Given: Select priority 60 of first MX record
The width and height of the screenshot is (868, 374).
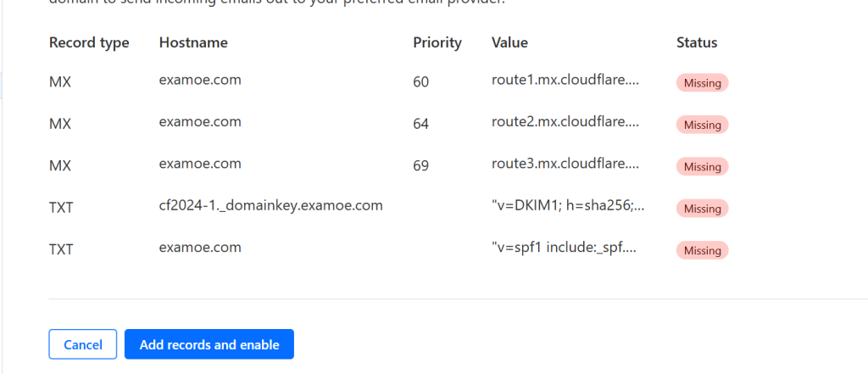Looking at the screenshot, I should pyautogui.click(x=420, y=82).
